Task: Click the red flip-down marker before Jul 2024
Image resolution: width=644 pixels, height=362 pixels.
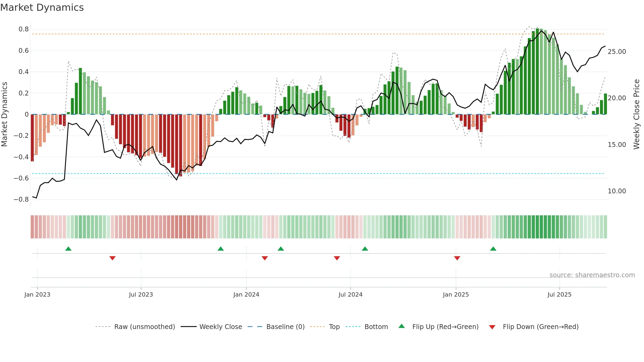Action: (337, 258)
